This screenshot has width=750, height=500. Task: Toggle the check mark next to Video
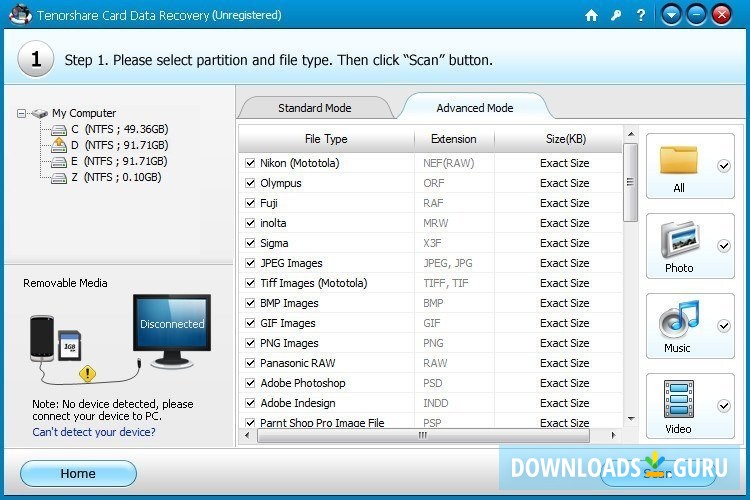[724, 406]
